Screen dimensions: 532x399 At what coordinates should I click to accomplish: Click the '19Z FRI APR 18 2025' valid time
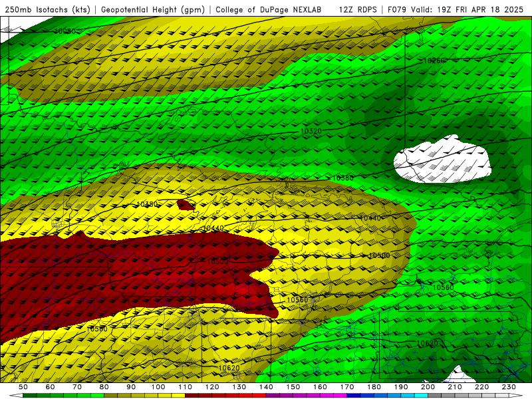point(480,9)
